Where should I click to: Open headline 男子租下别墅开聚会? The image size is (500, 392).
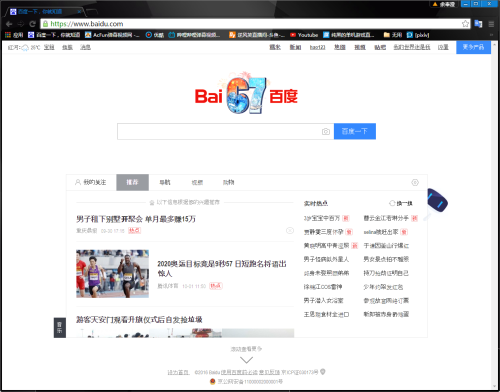(136, 219)
